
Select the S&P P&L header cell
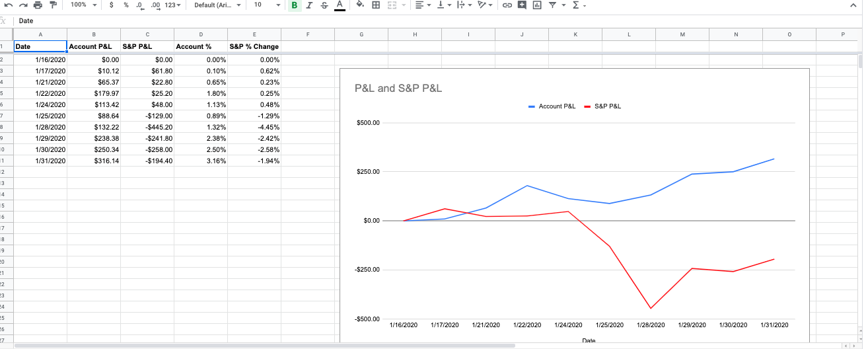[147, 46]
